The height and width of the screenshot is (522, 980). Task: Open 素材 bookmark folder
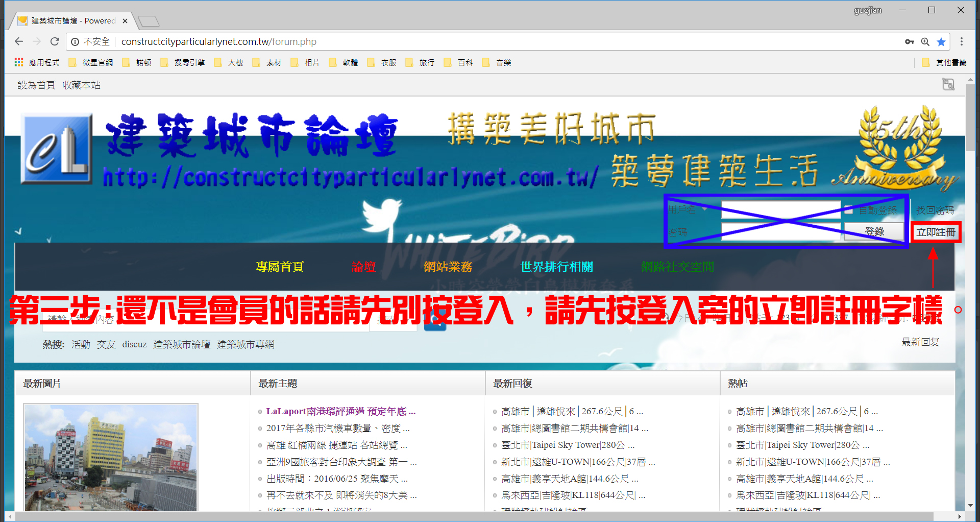click(x=267, y=62)
